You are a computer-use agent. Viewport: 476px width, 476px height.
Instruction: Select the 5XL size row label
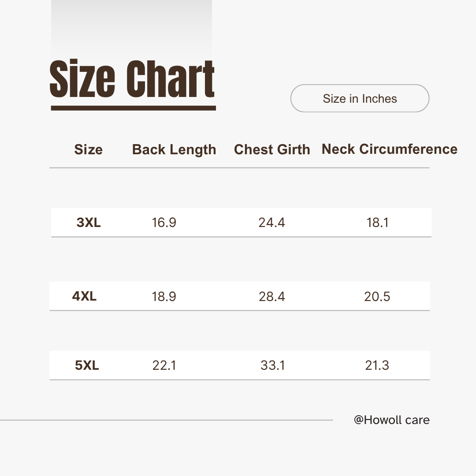[87, 365]
